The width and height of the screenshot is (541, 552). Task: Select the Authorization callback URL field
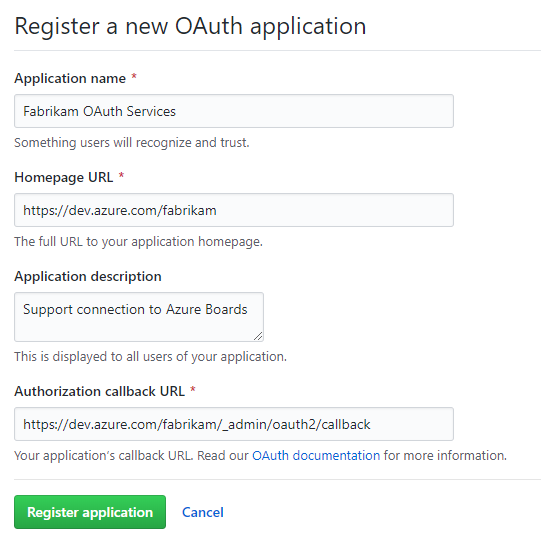pos(234,424)
